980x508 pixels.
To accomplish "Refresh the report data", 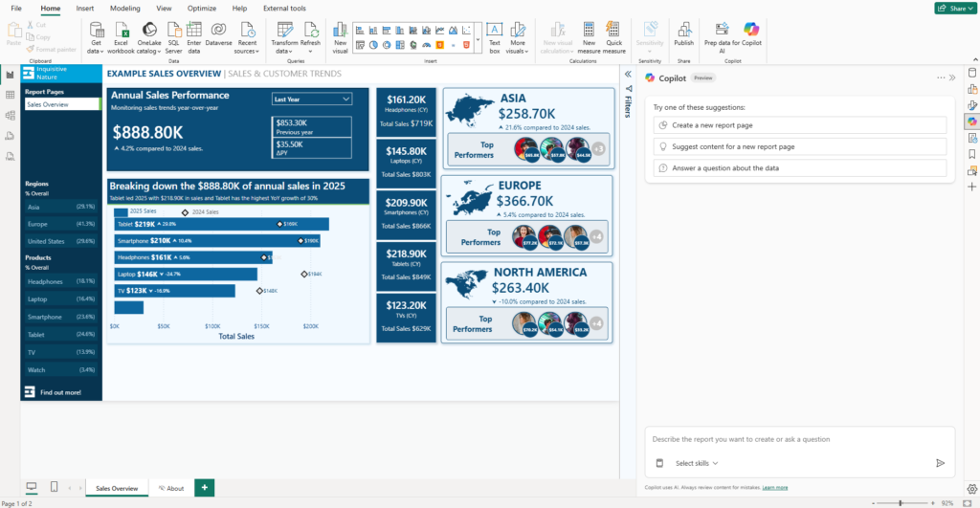I will point(310,37).
